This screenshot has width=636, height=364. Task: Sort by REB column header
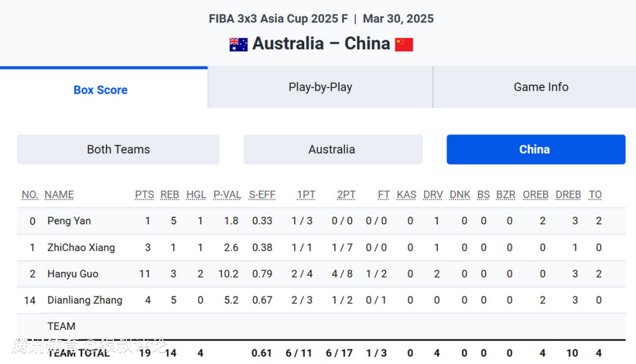point(170,195)
